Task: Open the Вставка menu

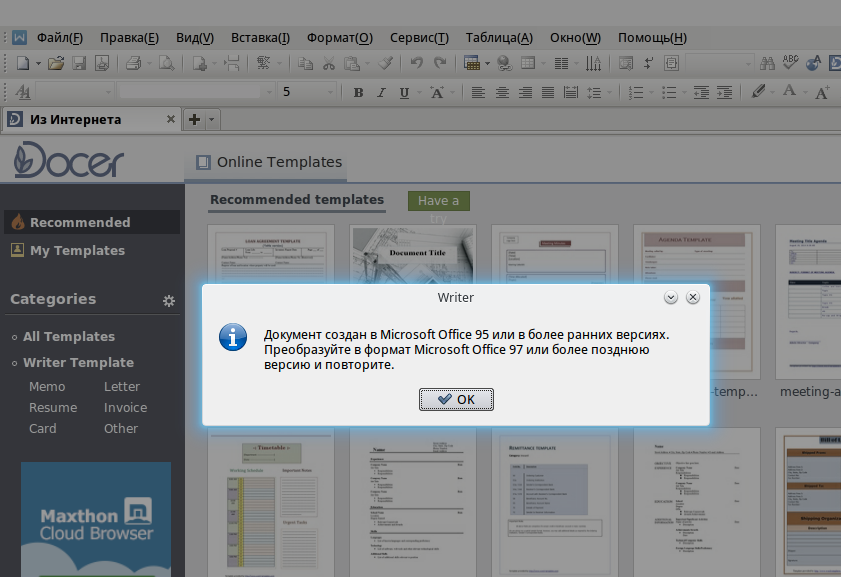Action: (260, 38)
